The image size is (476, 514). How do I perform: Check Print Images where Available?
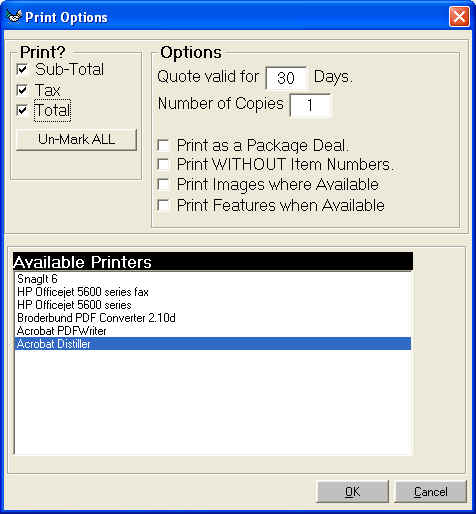click(x=163, y=184)
